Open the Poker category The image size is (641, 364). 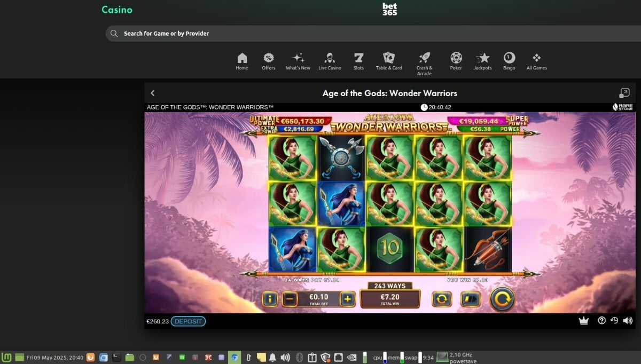tap(456, 61)
